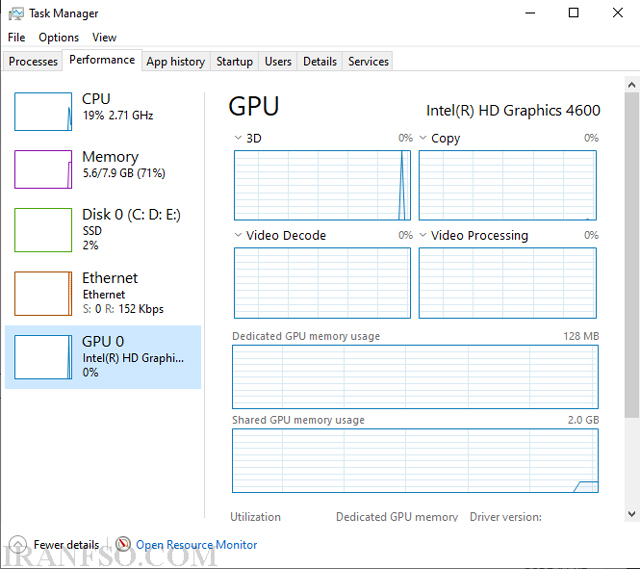Click the Utilization label
Viewport: 640px width, 569px height.
pos(256,517)
